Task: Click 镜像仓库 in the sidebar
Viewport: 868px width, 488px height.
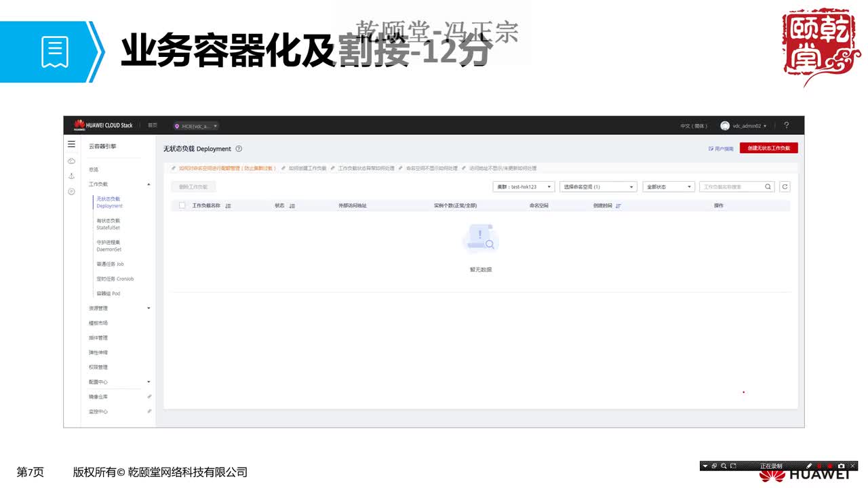Action: point(98,396)
